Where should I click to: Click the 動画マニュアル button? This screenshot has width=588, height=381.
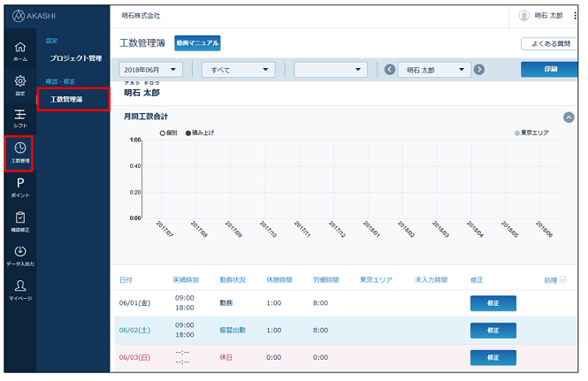pyautogui.click(x=197, y=42)
